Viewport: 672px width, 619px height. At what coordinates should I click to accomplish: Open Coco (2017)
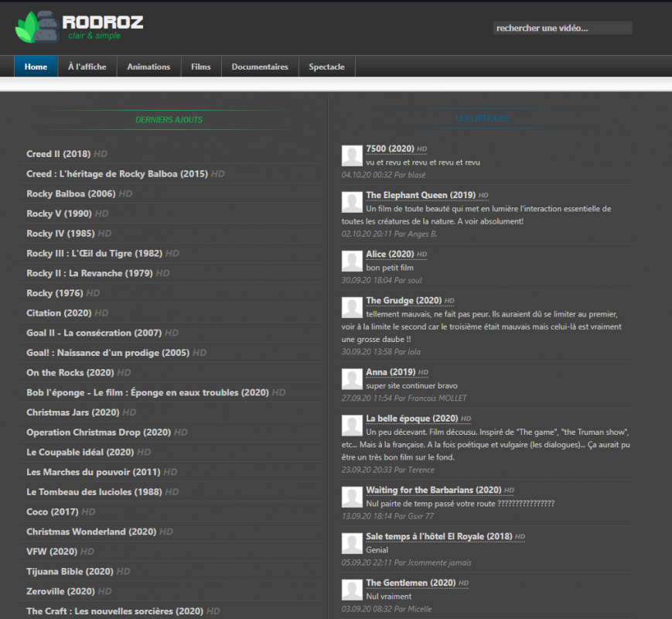[53, 511]
